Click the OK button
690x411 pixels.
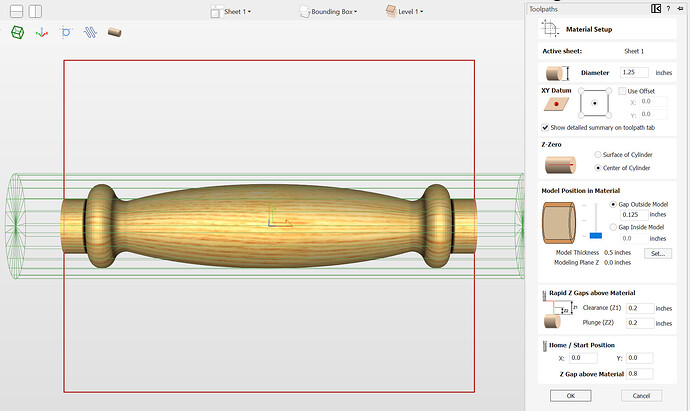click(x=571, y=396)
